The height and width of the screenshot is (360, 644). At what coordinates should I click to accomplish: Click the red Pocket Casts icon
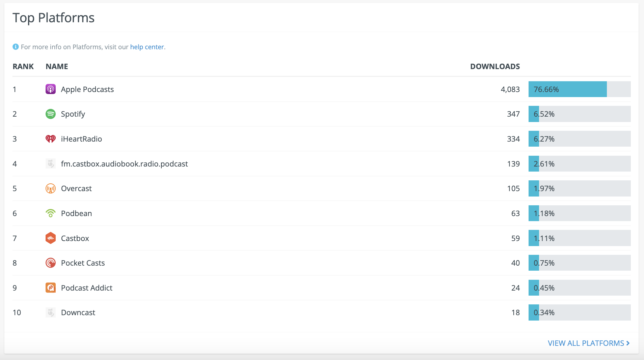coord(51,263)
